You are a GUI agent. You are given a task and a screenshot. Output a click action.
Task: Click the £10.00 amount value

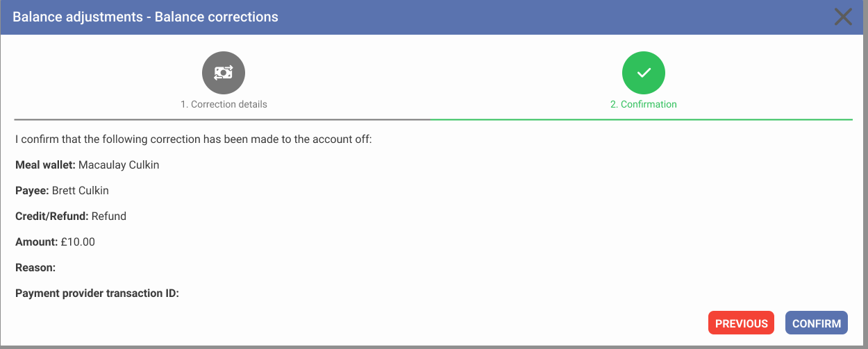(78, 242)
